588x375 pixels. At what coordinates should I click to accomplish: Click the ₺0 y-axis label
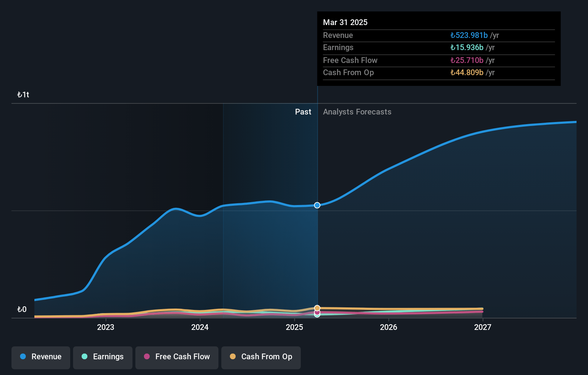tap(22, 309)
